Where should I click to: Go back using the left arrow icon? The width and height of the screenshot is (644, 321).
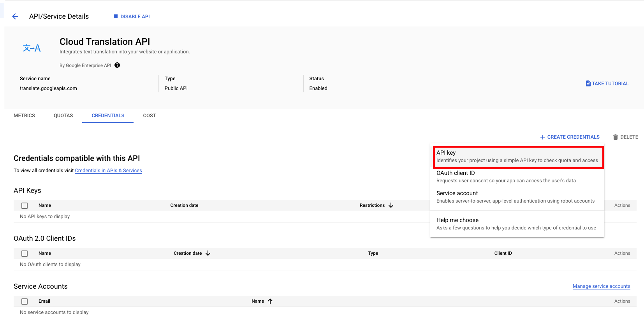(15, 16)
